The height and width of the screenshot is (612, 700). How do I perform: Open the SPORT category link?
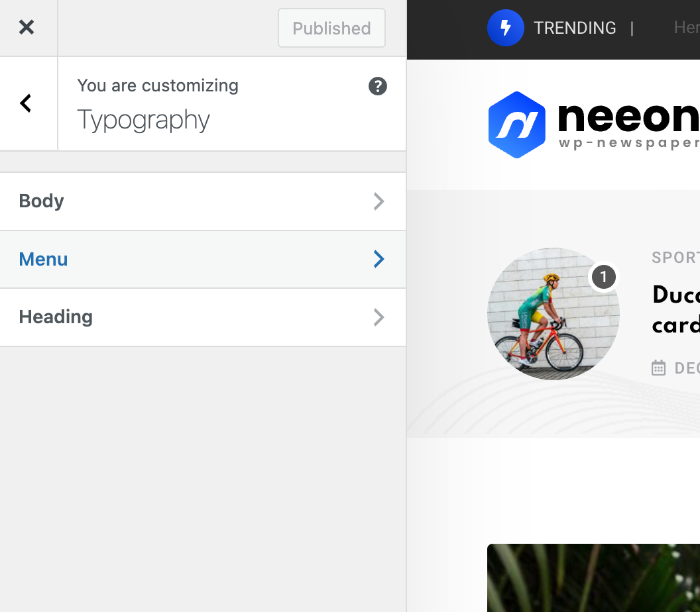tap(676, 258)
